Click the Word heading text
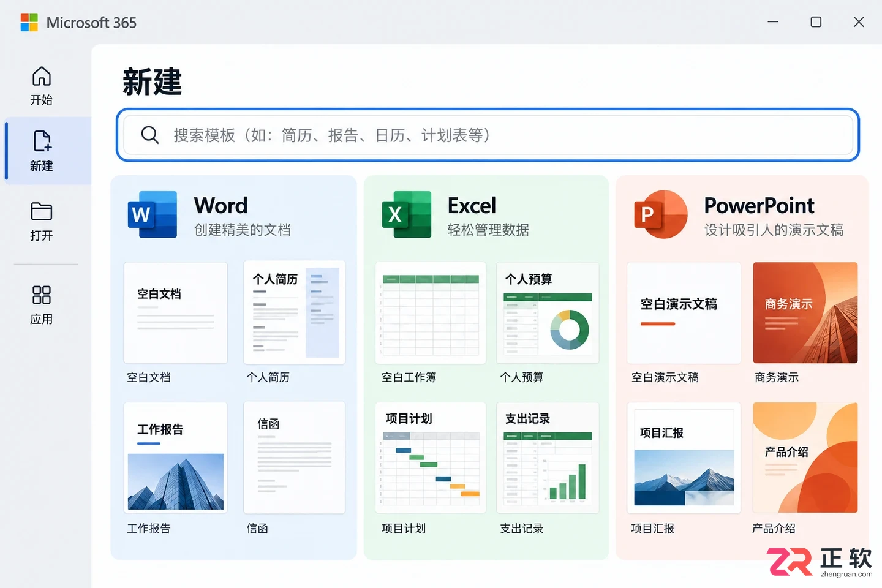The height and width of the screenshot is (588, 882). pyautogui.click(x=221, y=205)
